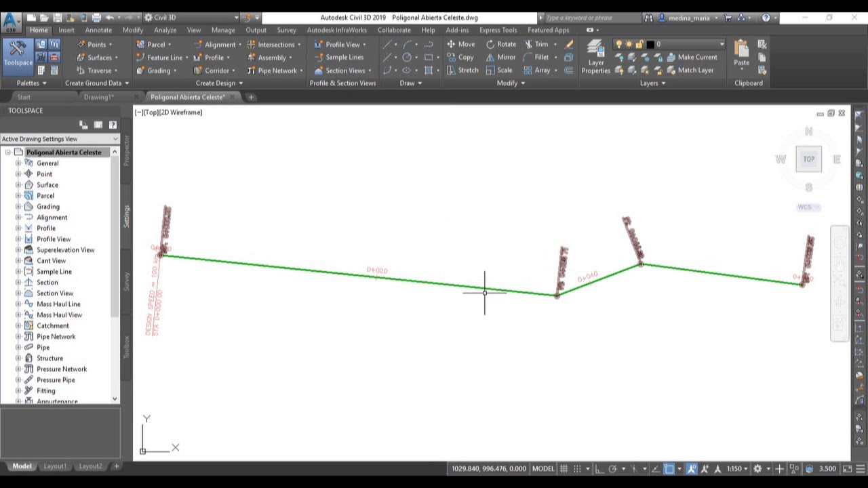Toggle snap mode in status bar
Viewport: 868px width, 488px height.
(x=578, y=468)
